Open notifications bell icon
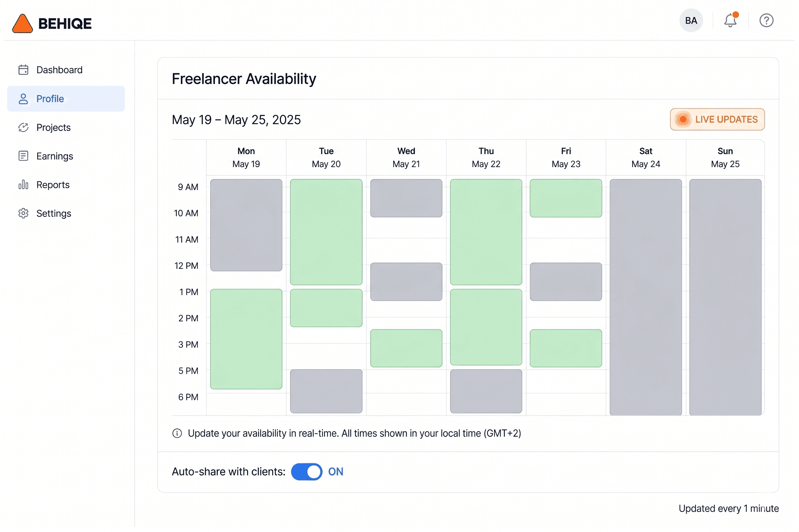 tap(730, 20)
